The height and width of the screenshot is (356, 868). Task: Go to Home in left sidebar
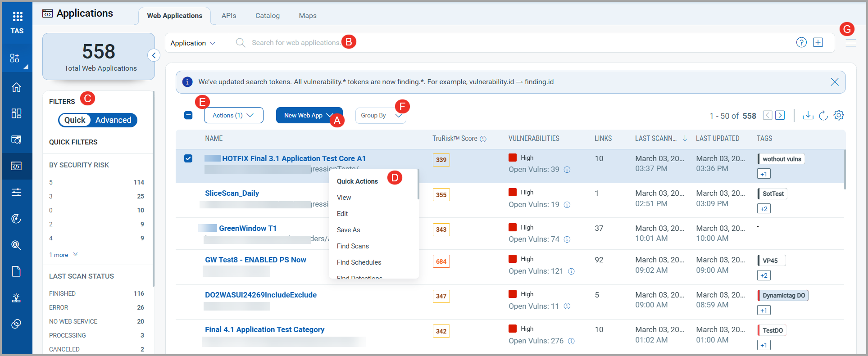pos(16,87)
